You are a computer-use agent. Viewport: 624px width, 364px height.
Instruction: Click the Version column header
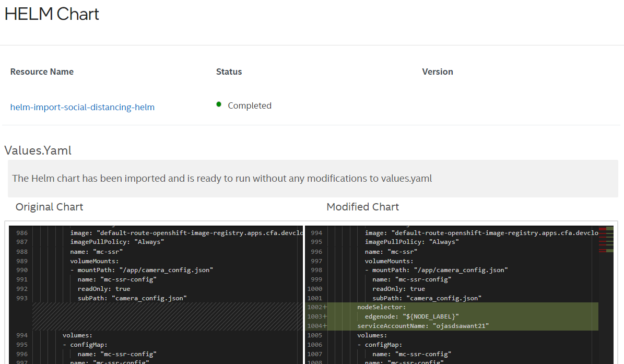tap(437, 72)
